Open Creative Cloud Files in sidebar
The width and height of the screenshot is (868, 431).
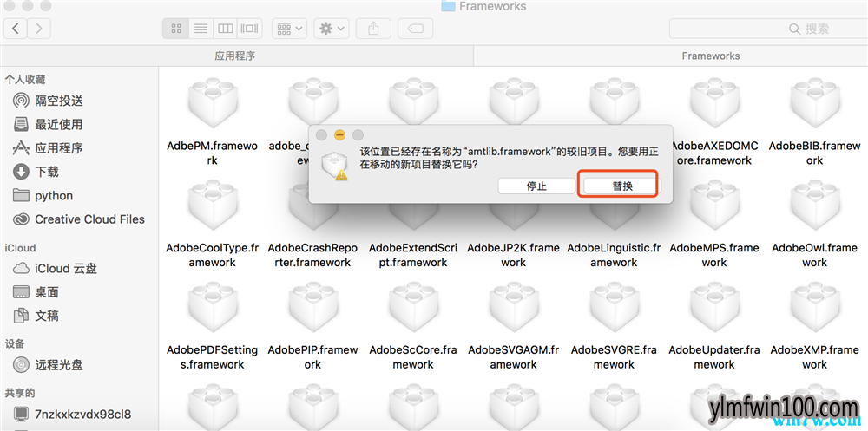click(x=79, y=219)
